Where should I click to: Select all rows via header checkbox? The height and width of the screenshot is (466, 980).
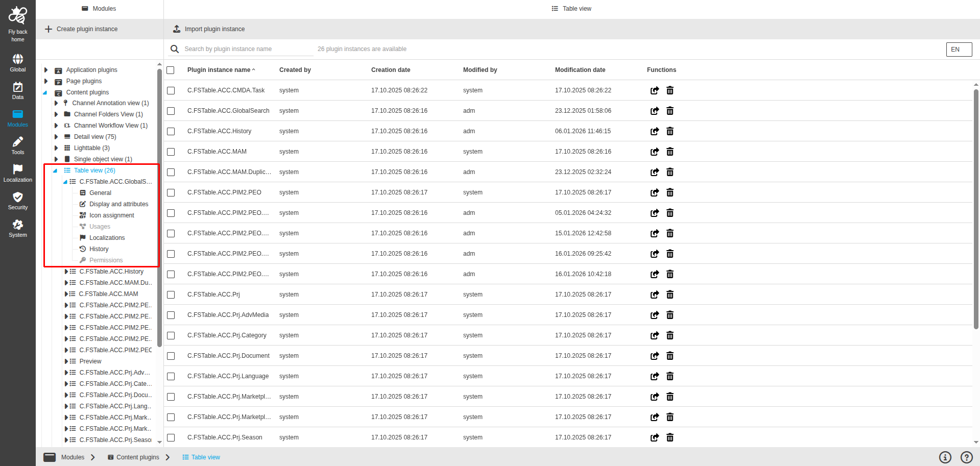(x=171, y=70)
